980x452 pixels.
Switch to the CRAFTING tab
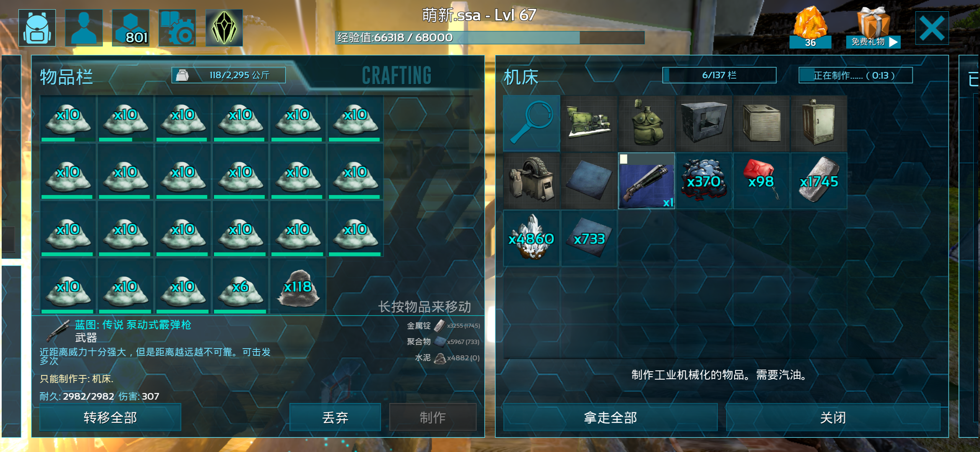(x=397, y=76)
